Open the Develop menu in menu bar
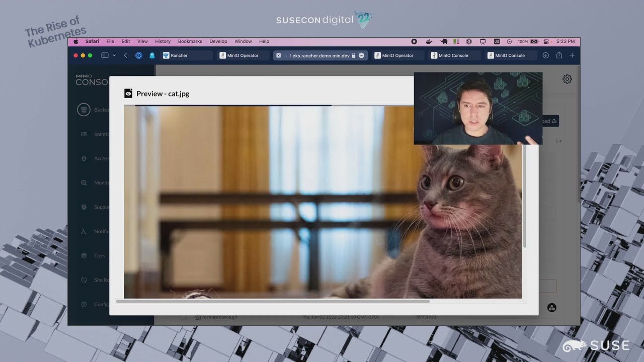This screenshot has height=362, width=644. pyautogui.click(x=218, y=41)
